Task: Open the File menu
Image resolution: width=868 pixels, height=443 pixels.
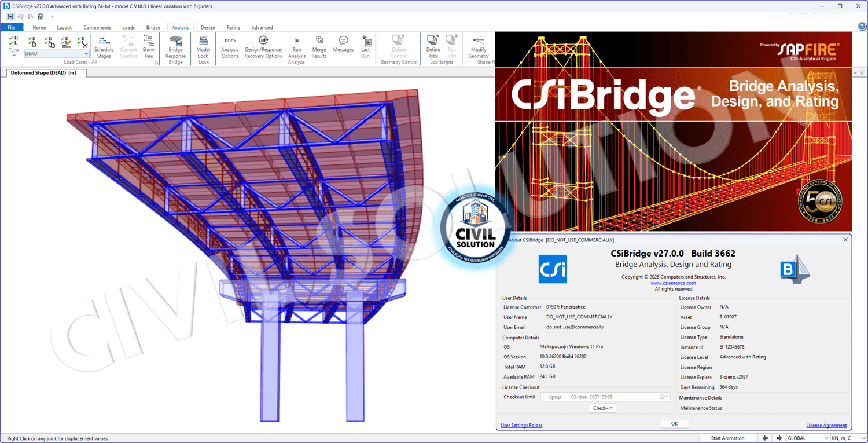Action: (x=12, y=27)
